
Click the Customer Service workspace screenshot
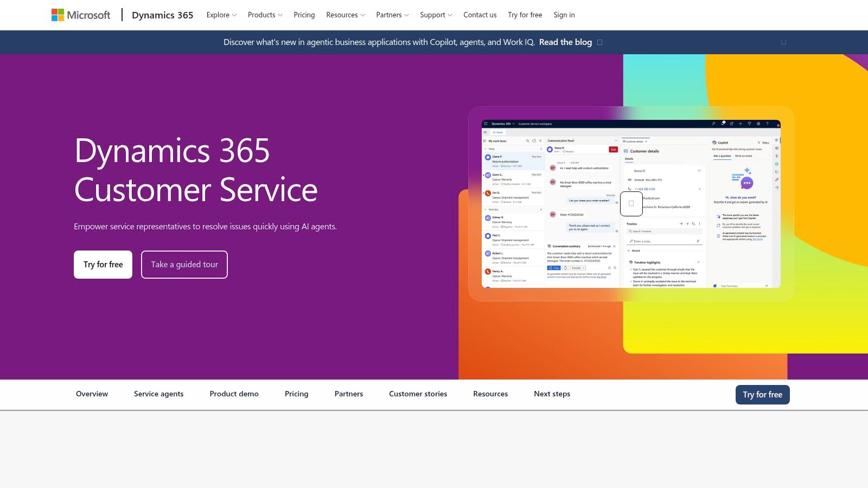(x=631, y=203)
